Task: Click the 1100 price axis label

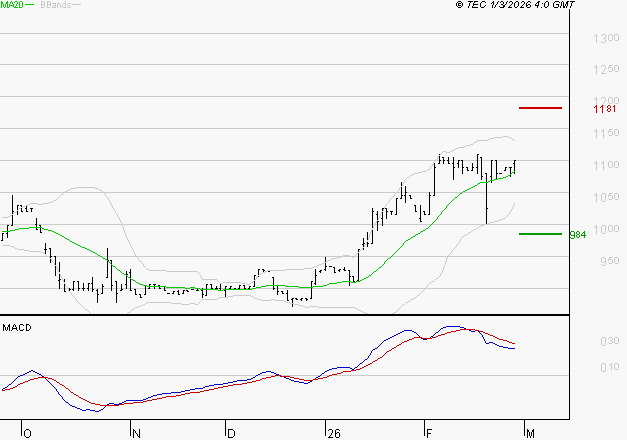Action: point(606,165)
